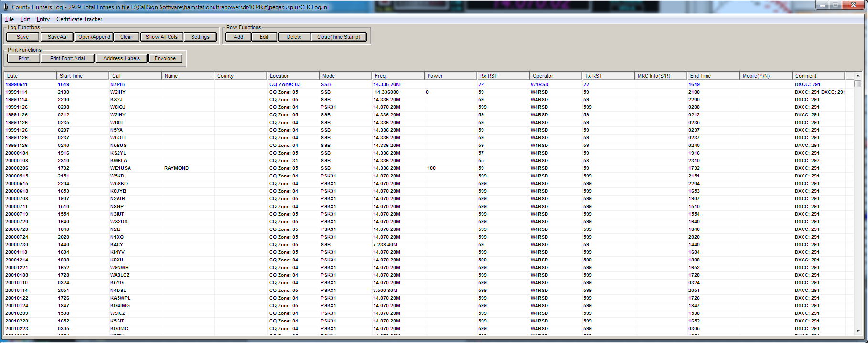Viewport: 868px width, 343px height.
Task: Click the 14.336000 frequency cell
Action: [x=386, y=92]
